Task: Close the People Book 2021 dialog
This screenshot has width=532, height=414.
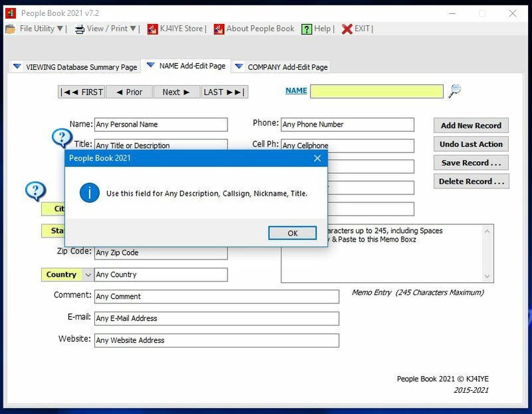Action: tap(317, 158)
